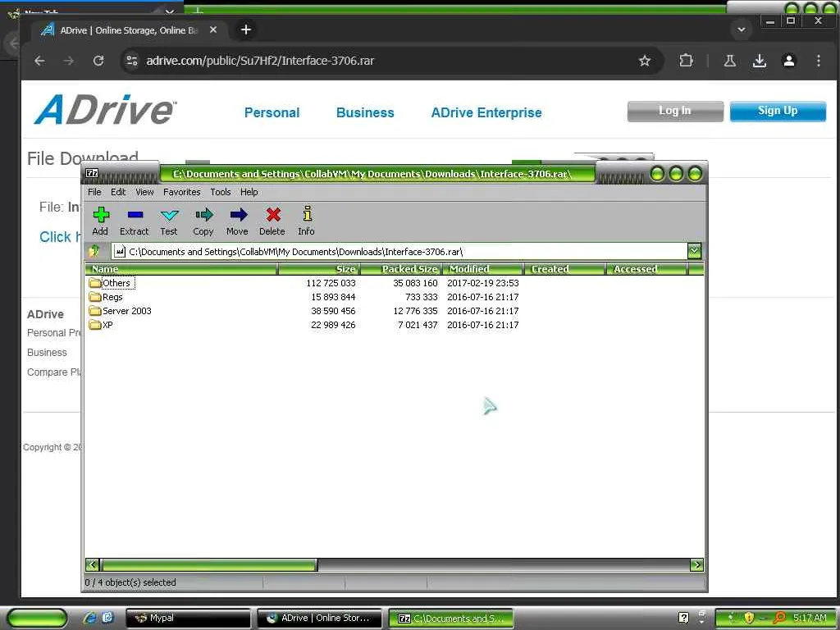Image resolution: width=840 pixels, height=630 pixels.
Task: Click the XP packed size 7 021 437
Action: [418, 325]
